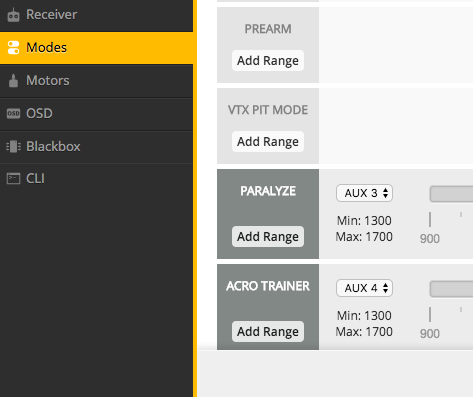Click the Blackbox icon in the sidebar
The height and width of the screenshot is (397, 473).
[x=13, y=146]
